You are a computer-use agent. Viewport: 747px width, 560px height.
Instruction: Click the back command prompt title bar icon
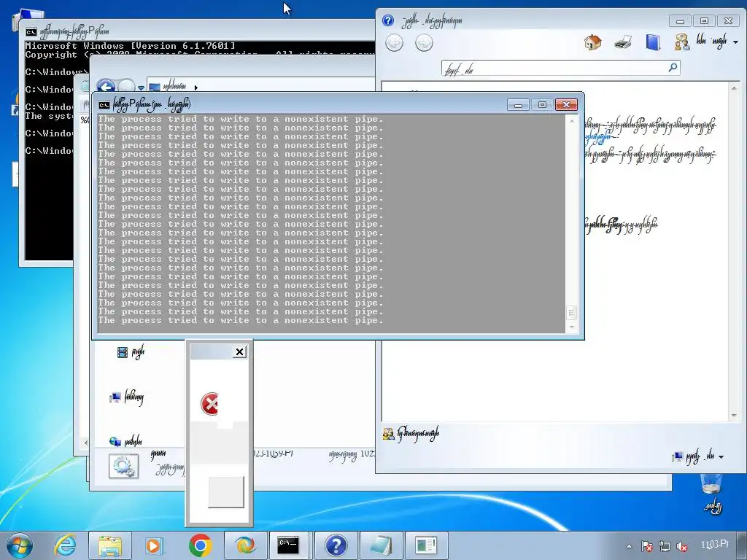[x=31, y=32]
